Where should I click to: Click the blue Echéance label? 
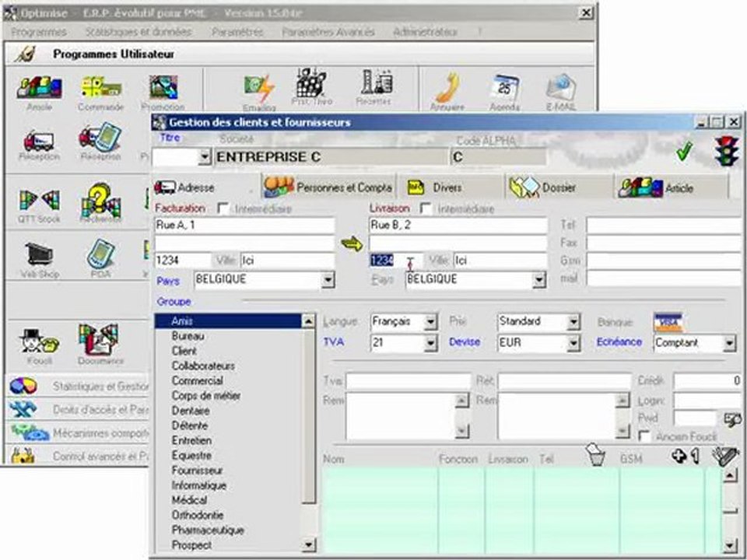coord(619,342)
